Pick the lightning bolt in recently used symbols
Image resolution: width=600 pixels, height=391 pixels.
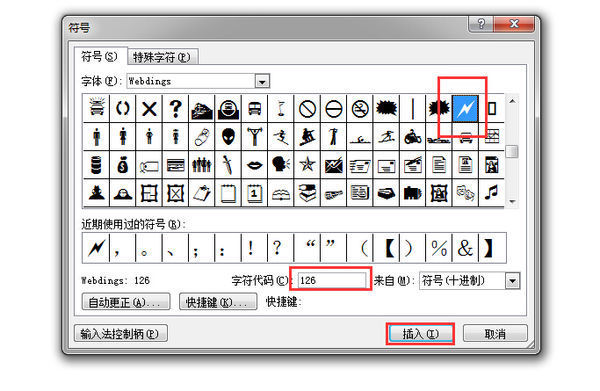point(96,248)
